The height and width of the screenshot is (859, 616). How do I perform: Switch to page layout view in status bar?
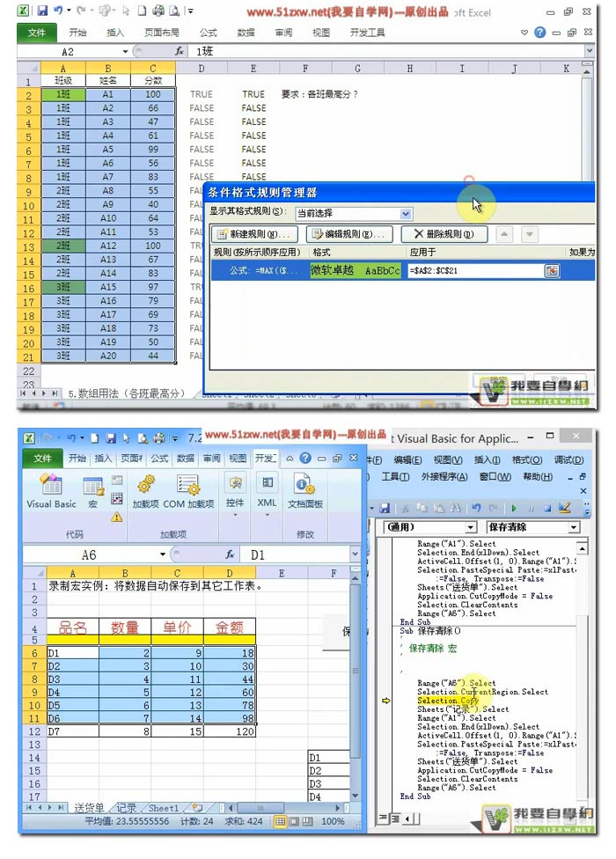pyautogui.click(x=294, y=821)
